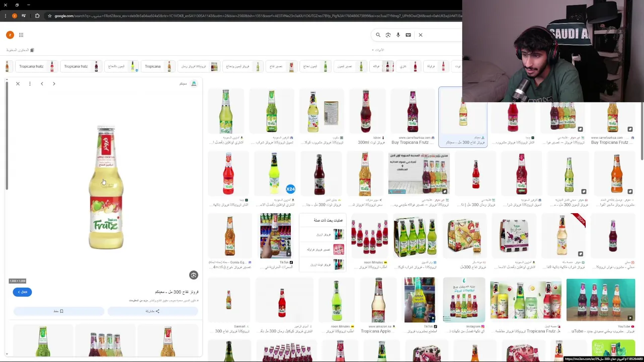
Task: Open the Tropicana Apple amazon.sa result
Action: (x=378, y=304)
